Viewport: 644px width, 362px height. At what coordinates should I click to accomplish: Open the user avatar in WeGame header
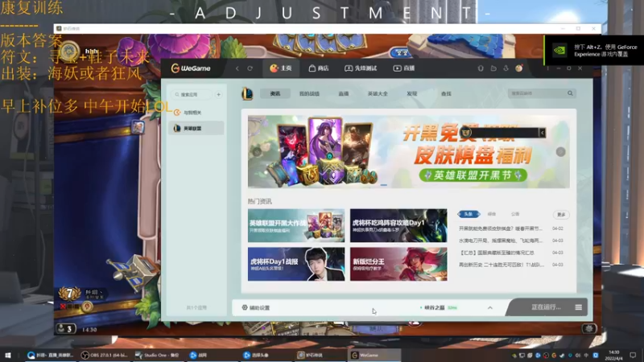(x=519, y=68)
